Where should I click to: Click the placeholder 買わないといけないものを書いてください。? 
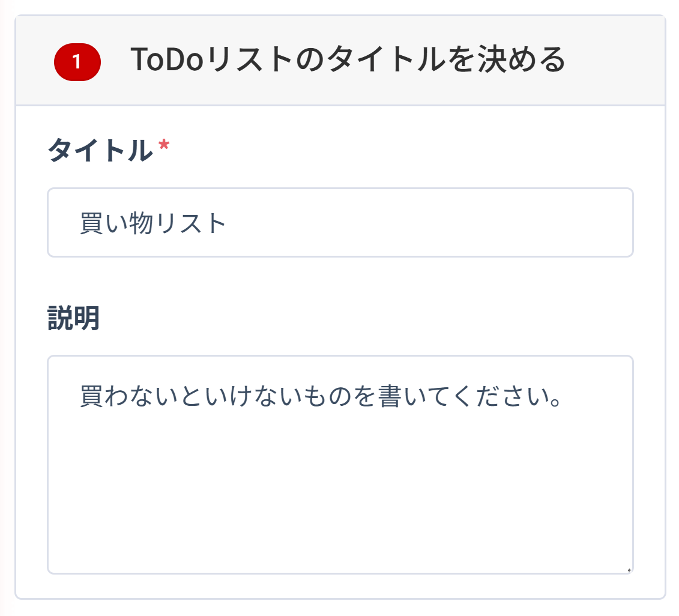pos(318,396)
